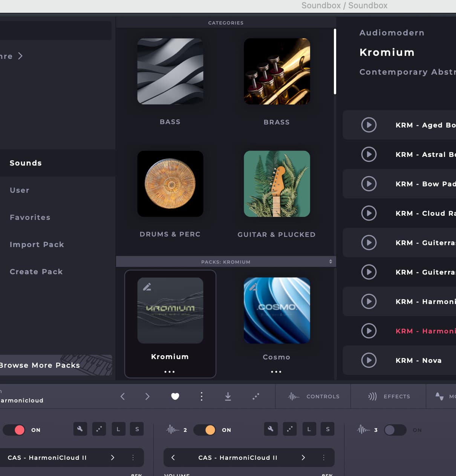Randomize layer 2 with its dice icon
Image resolution: width=456 pixels, height=476 pixels.
[x=290, y=429]
